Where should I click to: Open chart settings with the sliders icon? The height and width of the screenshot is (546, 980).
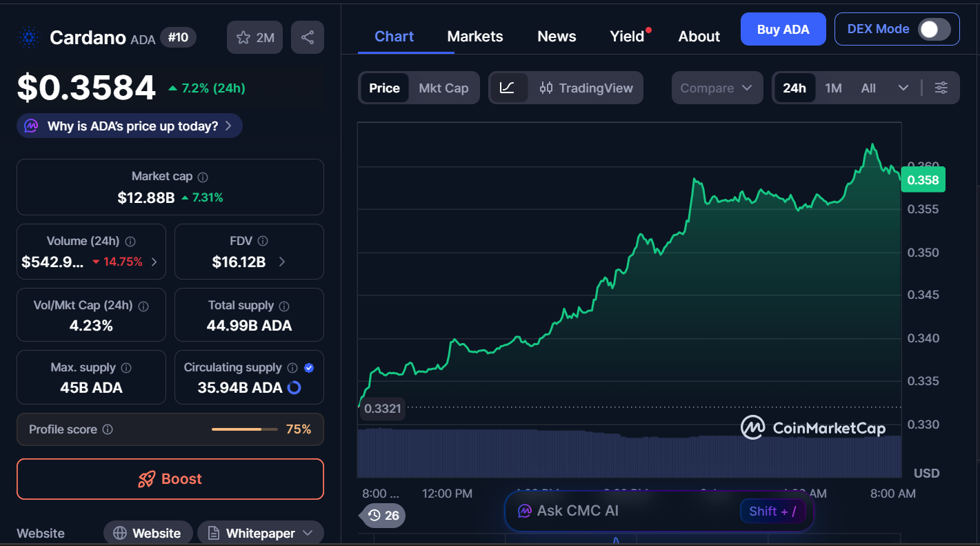[941, 88]
